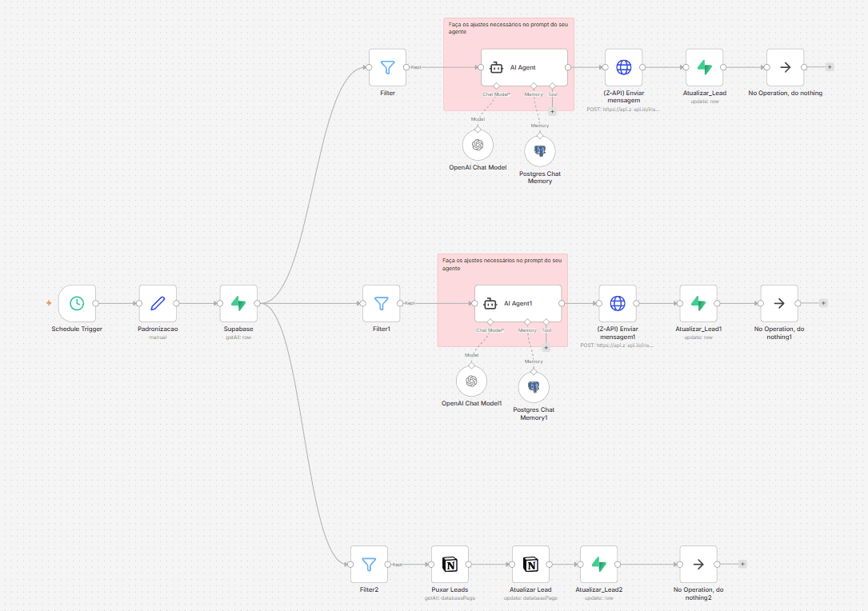Open the Puxar Leads Notion node
The height and width of the screenshot is (611, 868).
tap(450, 564)
